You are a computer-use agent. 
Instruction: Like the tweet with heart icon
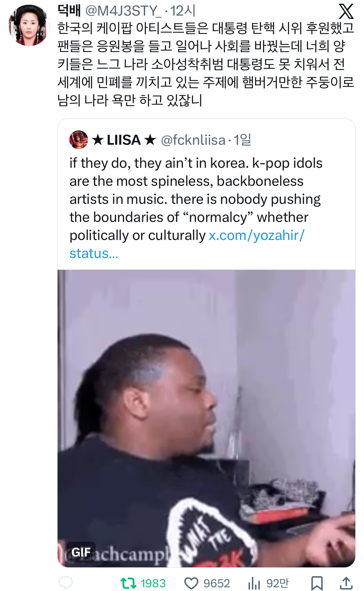pyautogui.click(x=191, y=583)
